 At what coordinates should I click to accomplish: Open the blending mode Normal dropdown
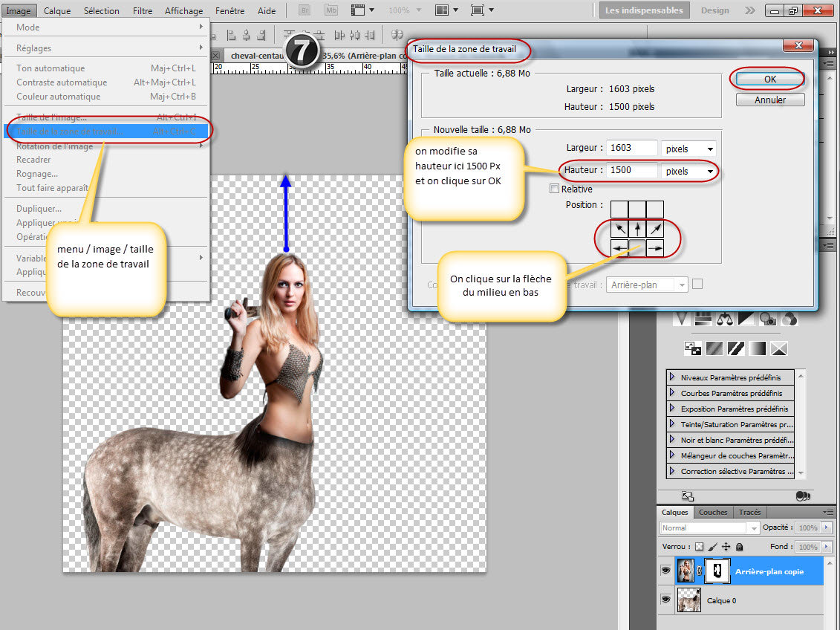click(x=709, y=527)
